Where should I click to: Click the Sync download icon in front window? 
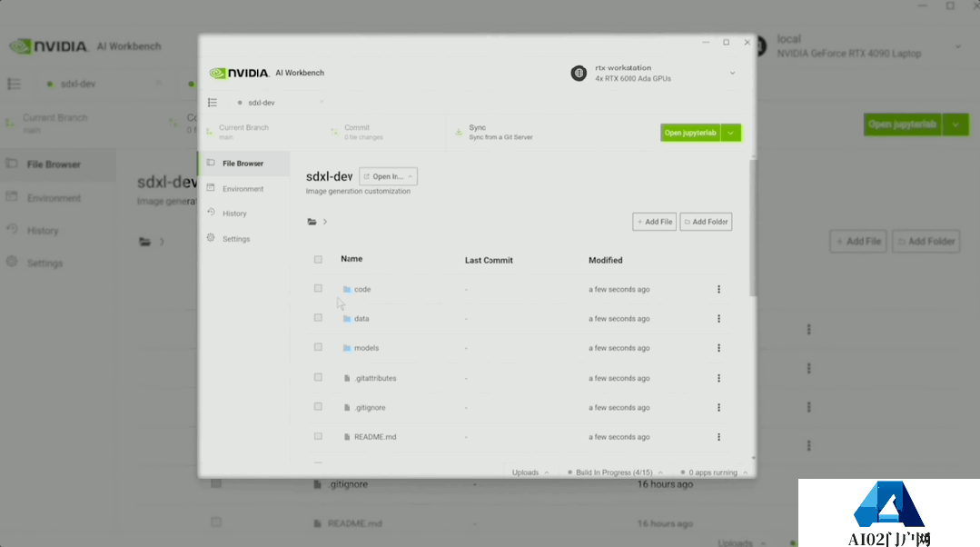pyautogui.click(x=459, y=132)
